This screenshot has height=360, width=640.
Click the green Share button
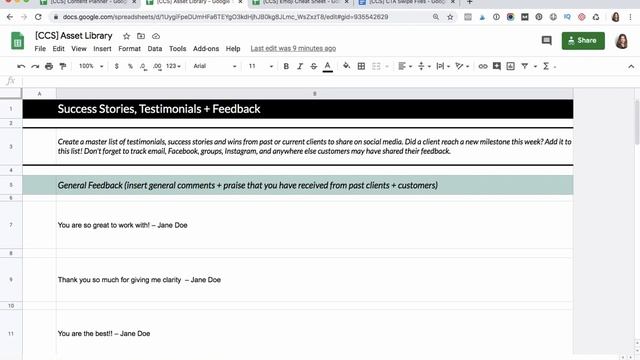[583, 40]
